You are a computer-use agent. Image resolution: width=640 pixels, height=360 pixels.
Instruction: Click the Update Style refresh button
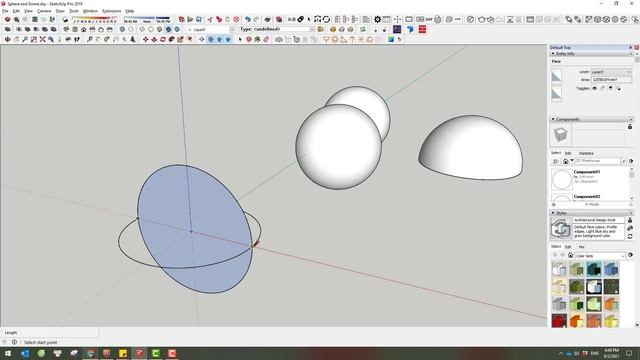630,236
